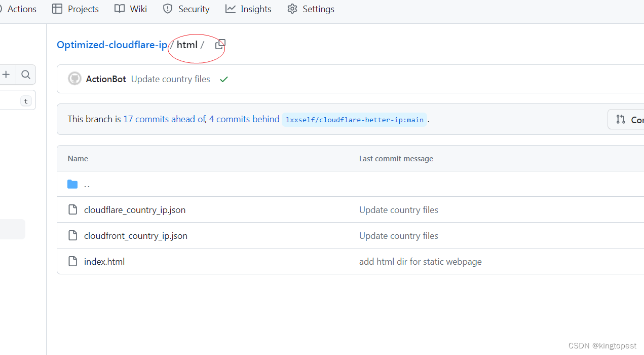Click the ActionBot avatar icon

click(75, 79)
